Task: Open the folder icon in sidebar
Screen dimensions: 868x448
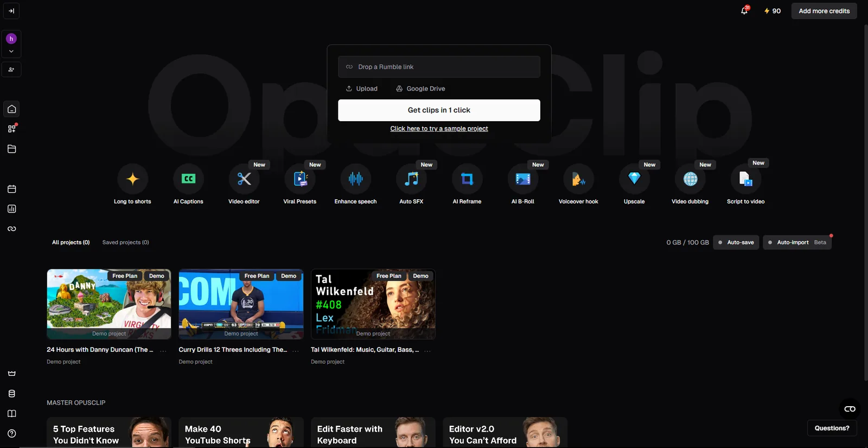Action: click(11, 149)
